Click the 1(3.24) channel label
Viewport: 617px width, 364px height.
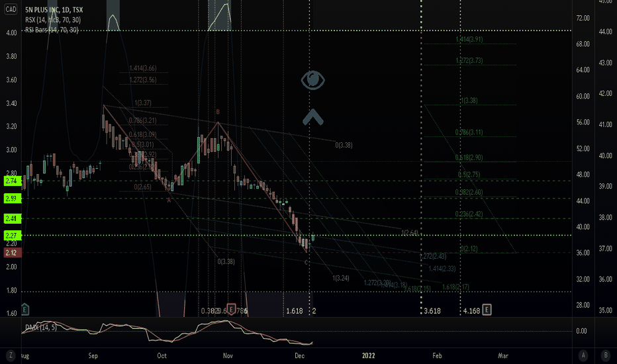tap(341, 278)
